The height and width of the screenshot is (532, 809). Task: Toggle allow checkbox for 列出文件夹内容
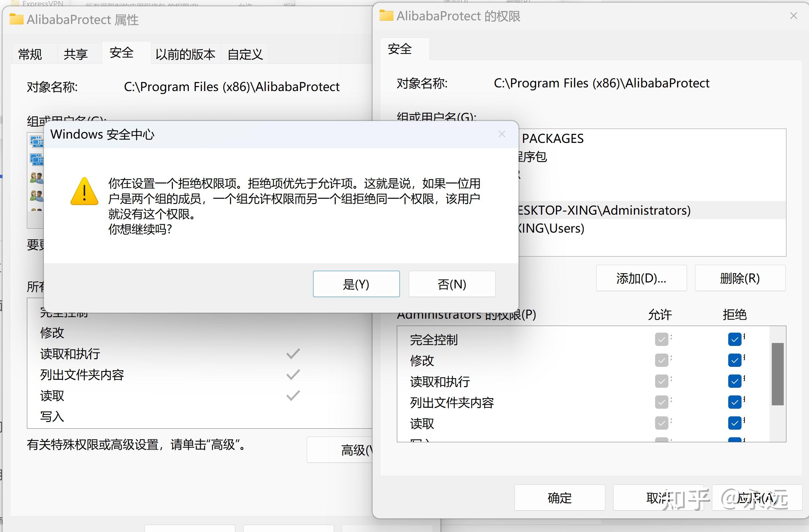coord(661,402)
